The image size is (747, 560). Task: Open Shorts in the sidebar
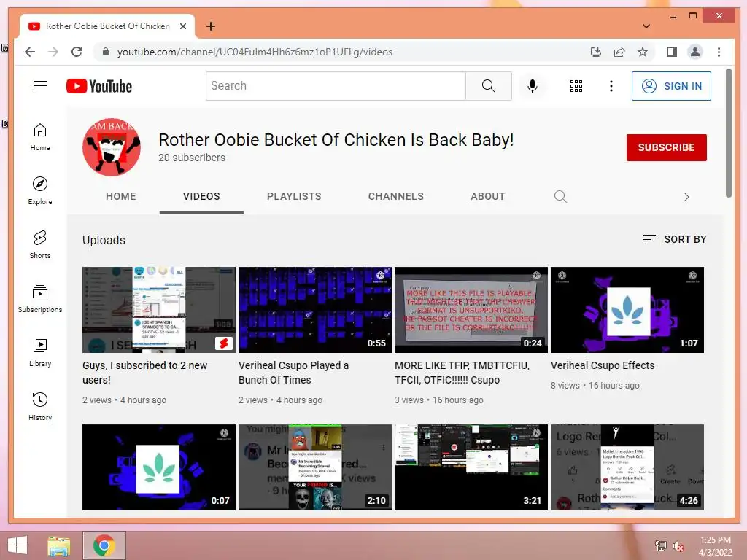pos(40,245)
